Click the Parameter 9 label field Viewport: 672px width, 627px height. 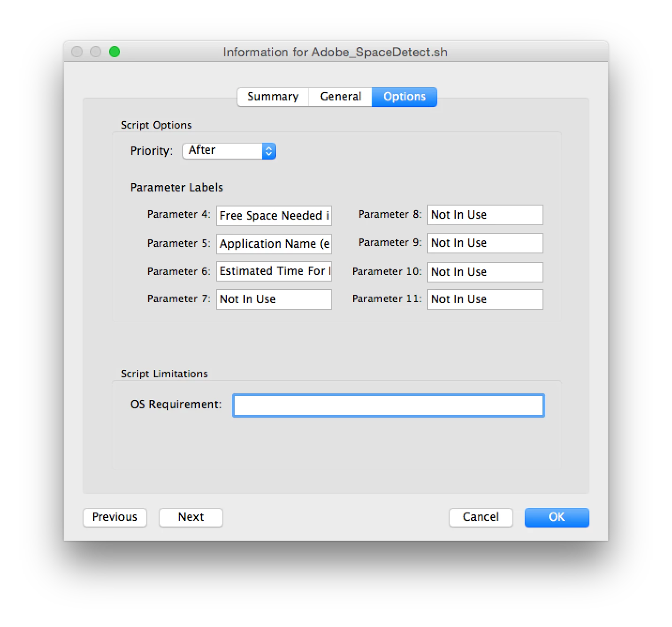(x=485, y=243)
